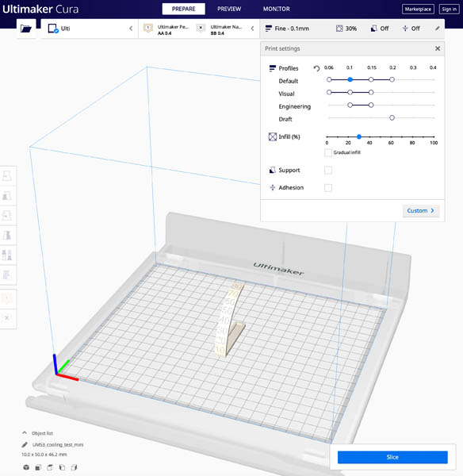Click the Fine 0.1mm profile icon
Screen dimensions: 463x476
[x=268, y=29]
